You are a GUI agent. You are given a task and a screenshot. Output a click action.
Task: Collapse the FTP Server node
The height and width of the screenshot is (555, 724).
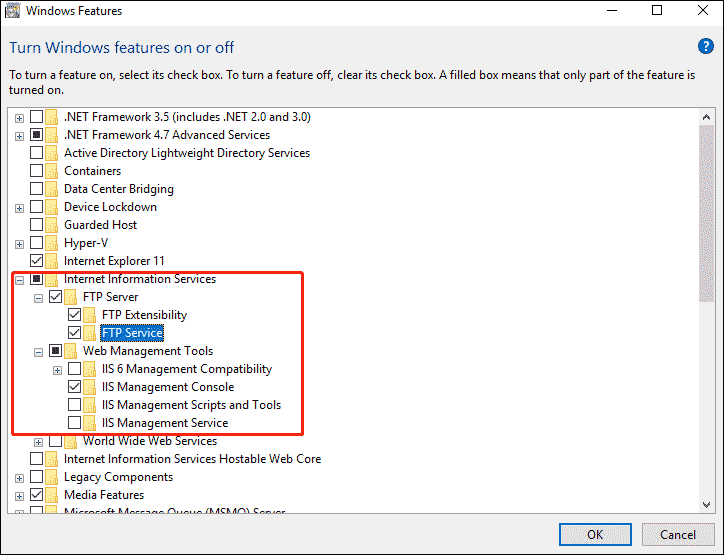click(x=38, y=298)
